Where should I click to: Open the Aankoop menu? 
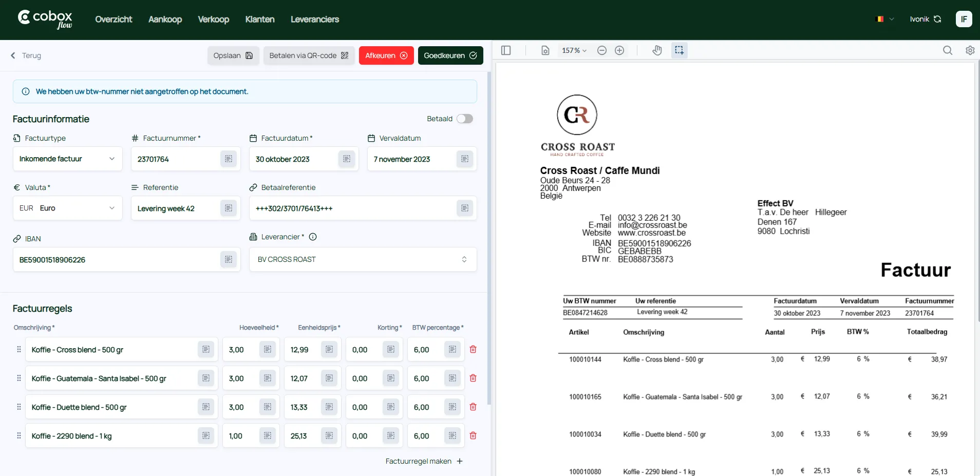(x=165, y=19)
